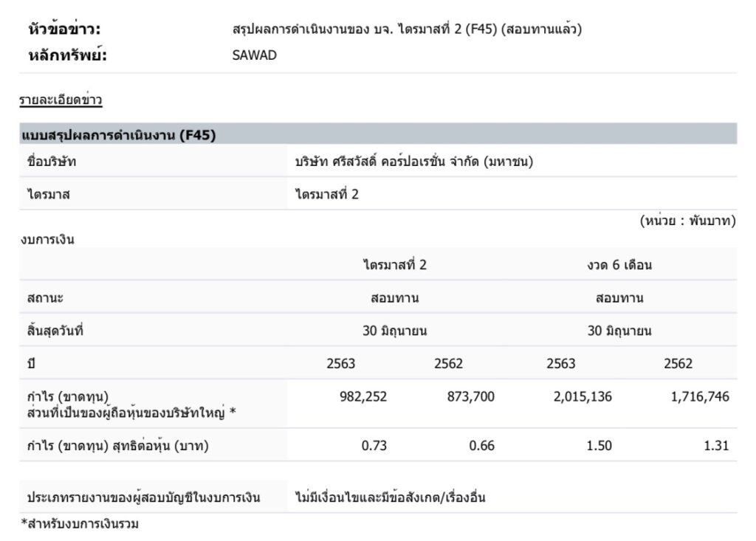Screen dimensions: 756x541
Task: Click the งบการเงิน label
Action: click(47, 239)
